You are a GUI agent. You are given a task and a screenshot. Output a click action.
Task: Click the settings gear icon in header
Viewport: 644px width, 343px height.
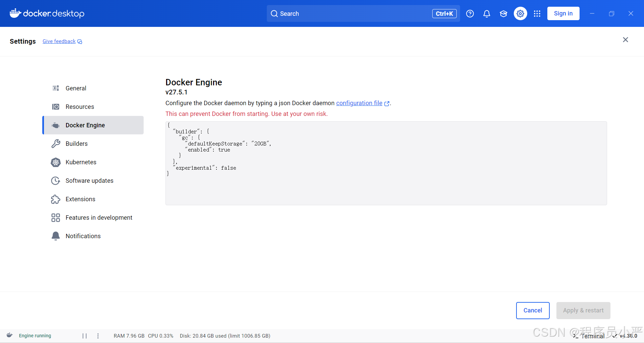point(520,13)
